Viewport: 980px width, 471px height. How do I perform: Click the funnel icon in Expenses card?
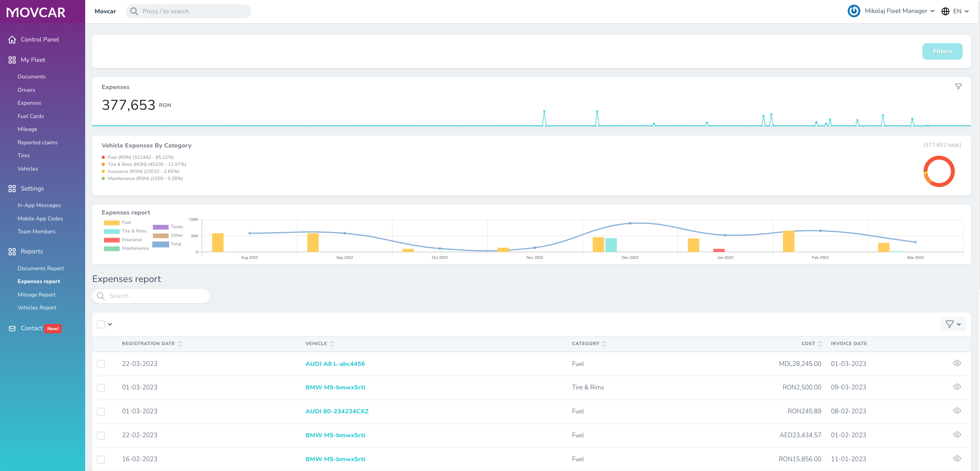tap(958, 86)
